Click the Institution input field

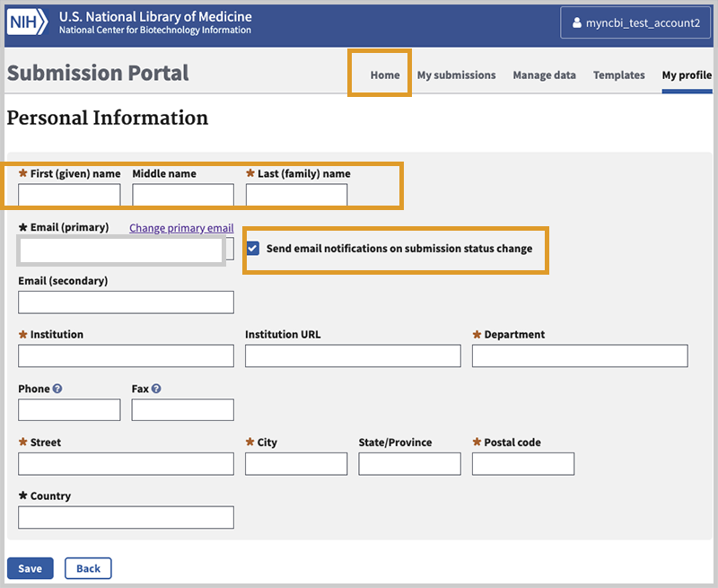126,355
